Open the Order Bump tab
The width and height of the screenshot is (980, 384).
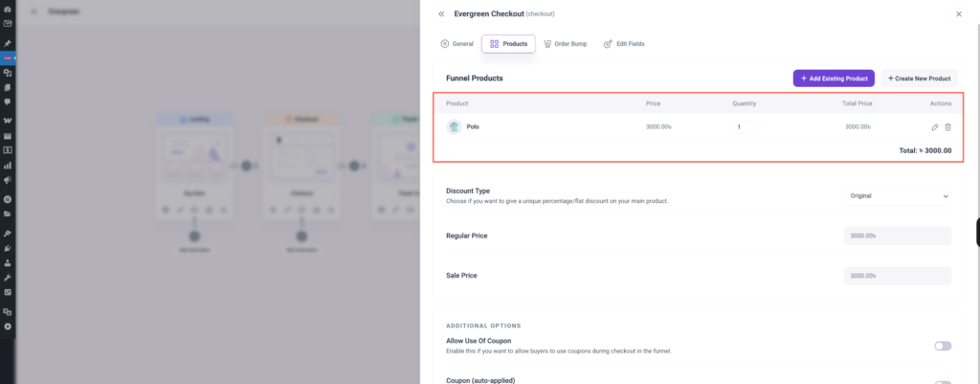(x=565, y=44)
